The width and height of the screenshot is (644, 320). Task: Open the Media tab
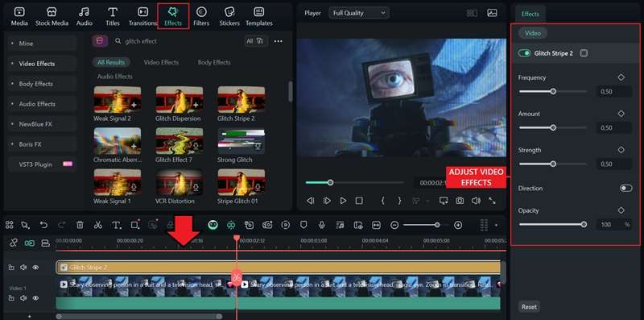click(19, 16)
